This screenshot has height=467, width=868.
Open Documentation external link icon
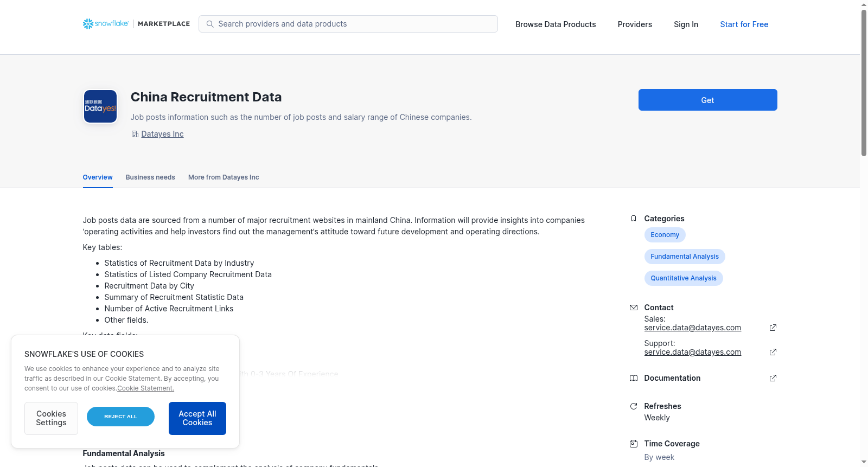click(773, 378)
